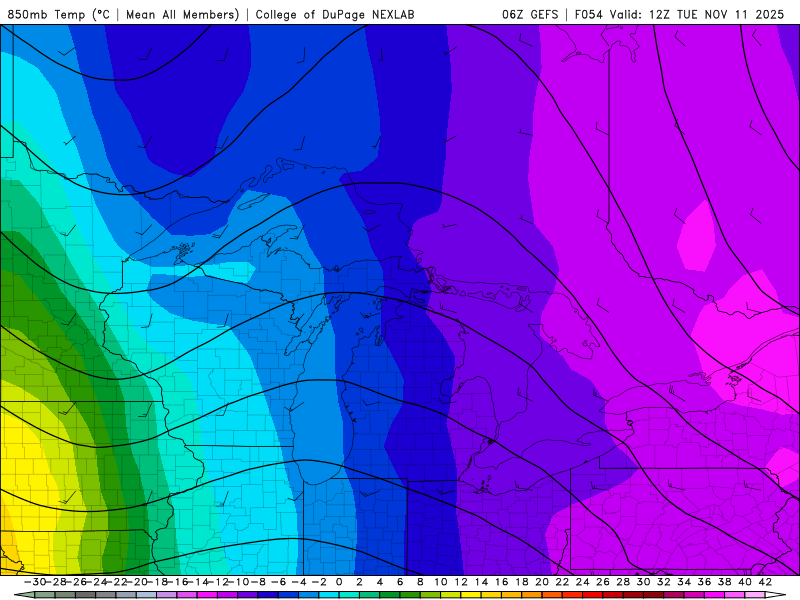This screenshot has width=800, height=600.
Task: Pick legend swatch between 24 and 26
Action: point(592,595)
